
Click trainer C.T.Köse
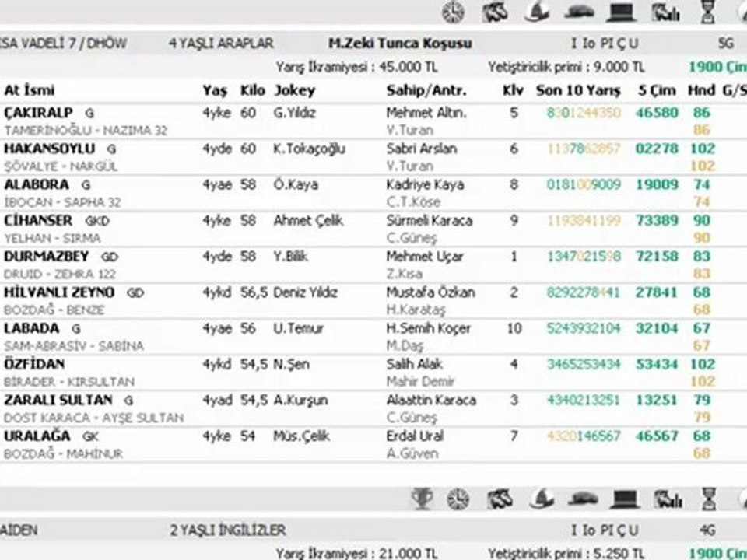(413, 202)
